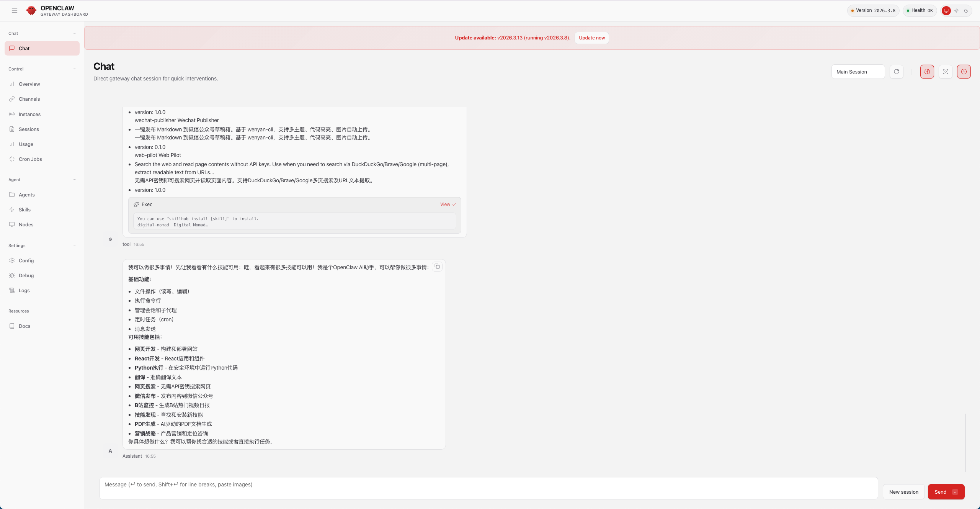This screenshot has height=509, width=980.
Task: Toggle the focus mode frame icon
Action: (946, 72)
